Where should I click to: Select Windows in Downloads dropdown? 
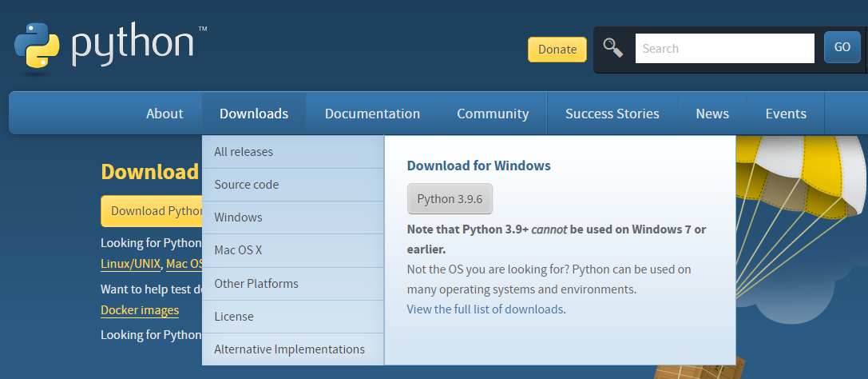[293, 217]
